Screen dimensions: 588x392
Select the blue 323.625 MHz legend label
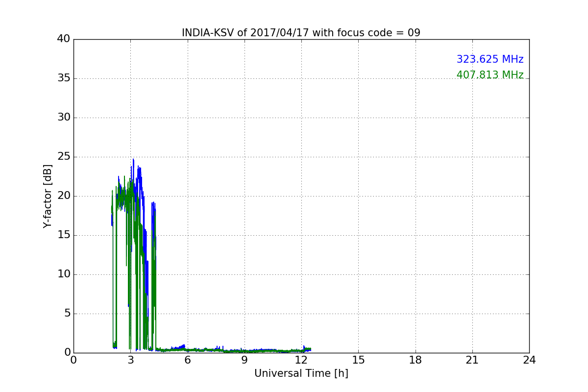[490, 59]
